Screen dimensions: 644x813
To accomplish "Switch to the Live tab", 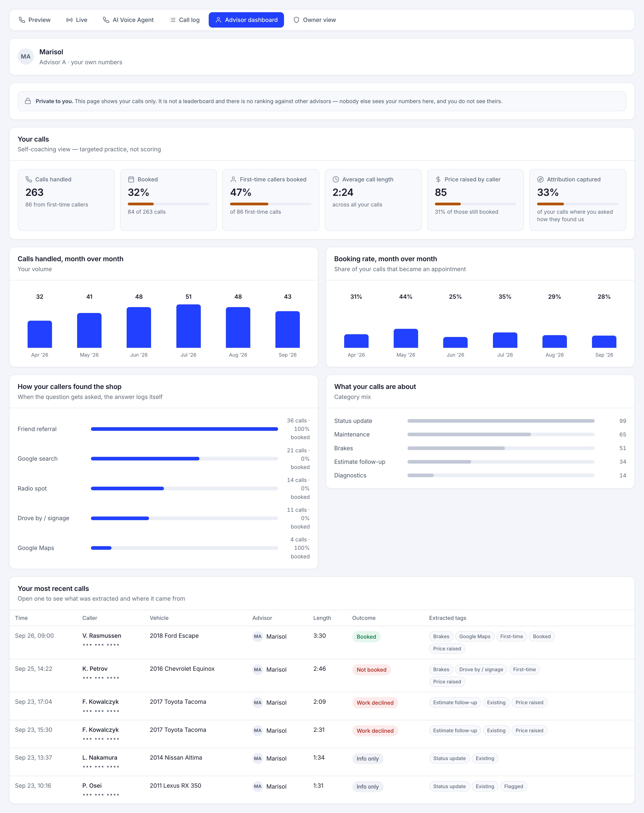I will (76, 20).
